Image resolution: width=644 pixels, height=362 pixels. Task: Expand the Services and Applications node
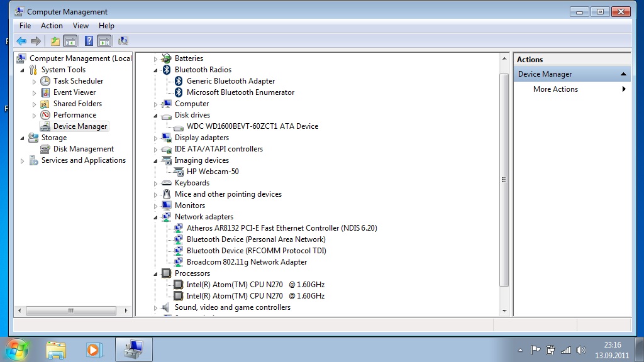pos(22,161)
